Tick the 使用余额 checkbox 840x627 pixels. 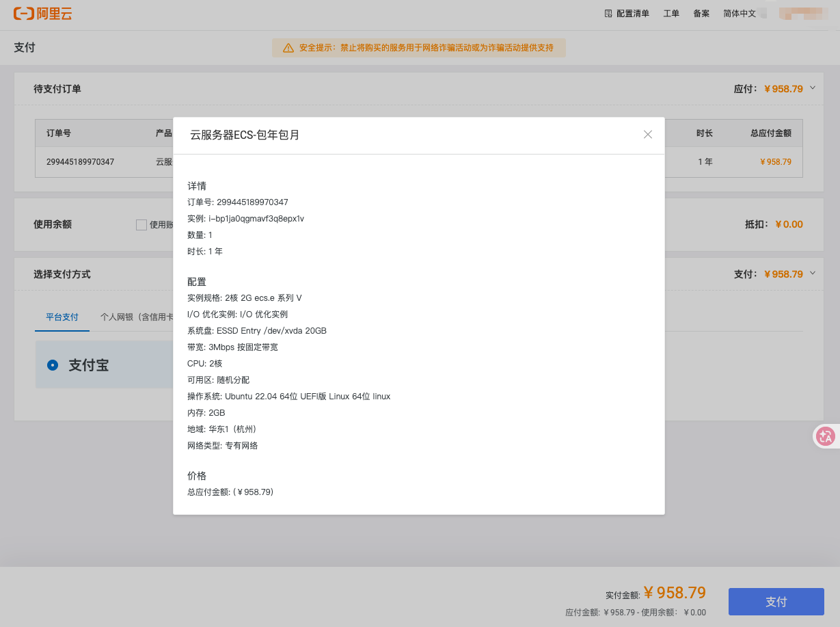(141, 224)
